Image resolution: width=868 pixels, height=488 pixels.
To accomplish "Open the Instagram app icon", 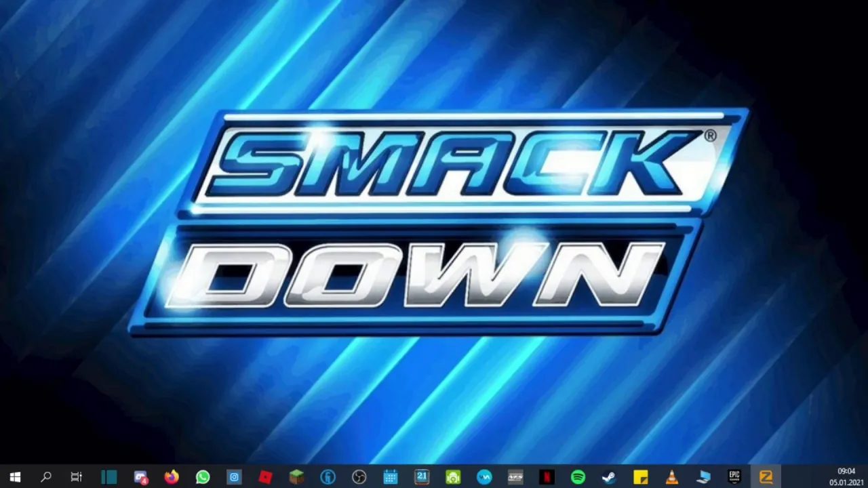I will tap(234, 477).
